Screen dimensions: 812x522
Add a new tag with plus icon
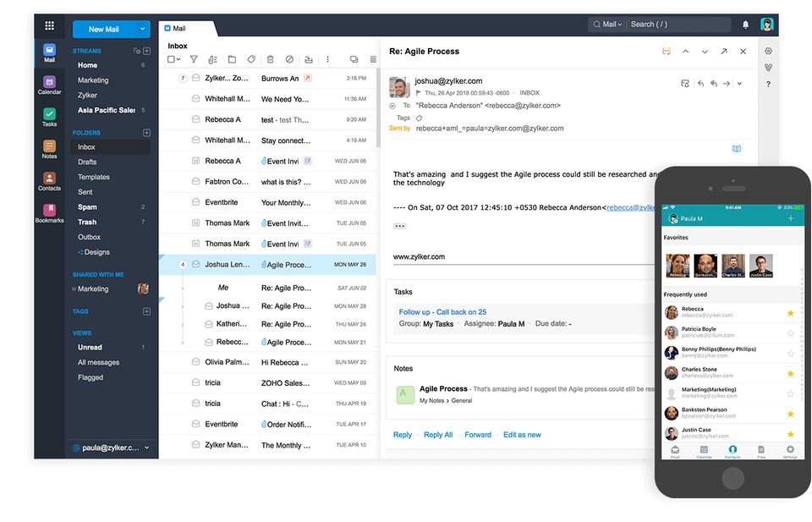point(146,311)
